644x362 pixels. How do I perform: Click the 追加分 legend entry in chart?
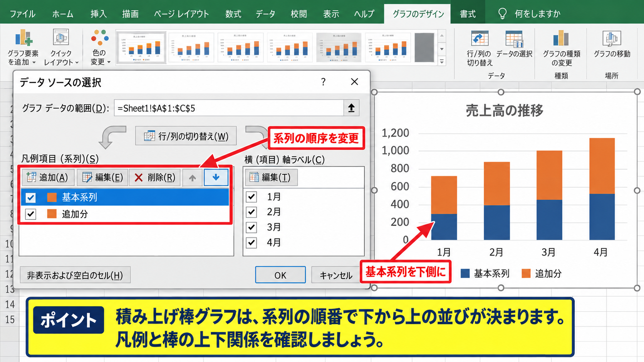541,274
